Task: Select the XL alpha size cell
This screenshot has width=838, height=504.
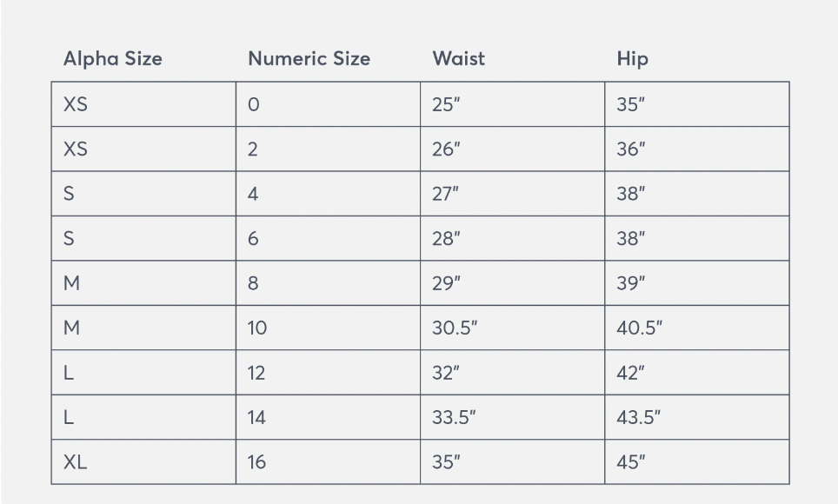Action: coord(143,461)
